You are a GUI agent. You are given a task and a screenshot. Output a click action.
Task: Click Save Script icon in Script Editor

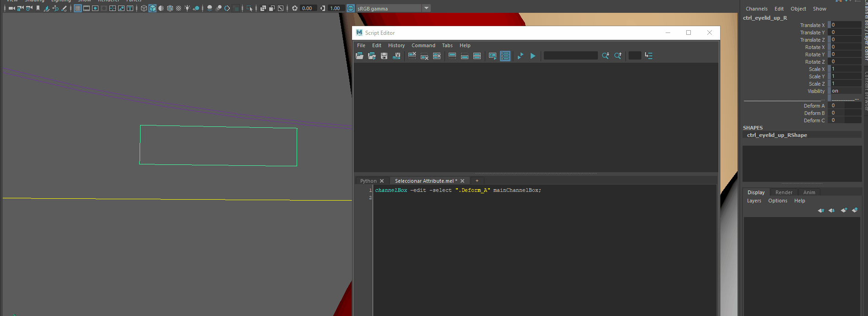(384, 56)
